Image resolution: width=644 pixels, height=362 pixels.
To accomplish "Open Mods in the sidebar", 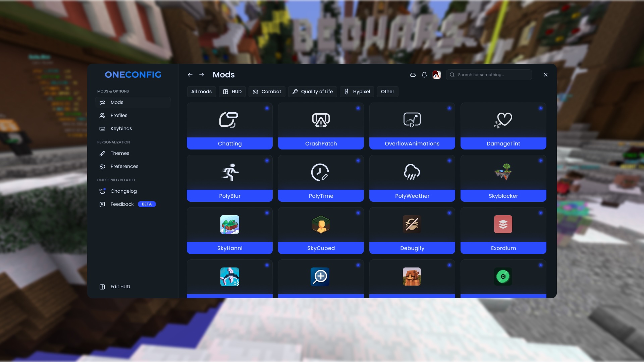I will [133, 102].
